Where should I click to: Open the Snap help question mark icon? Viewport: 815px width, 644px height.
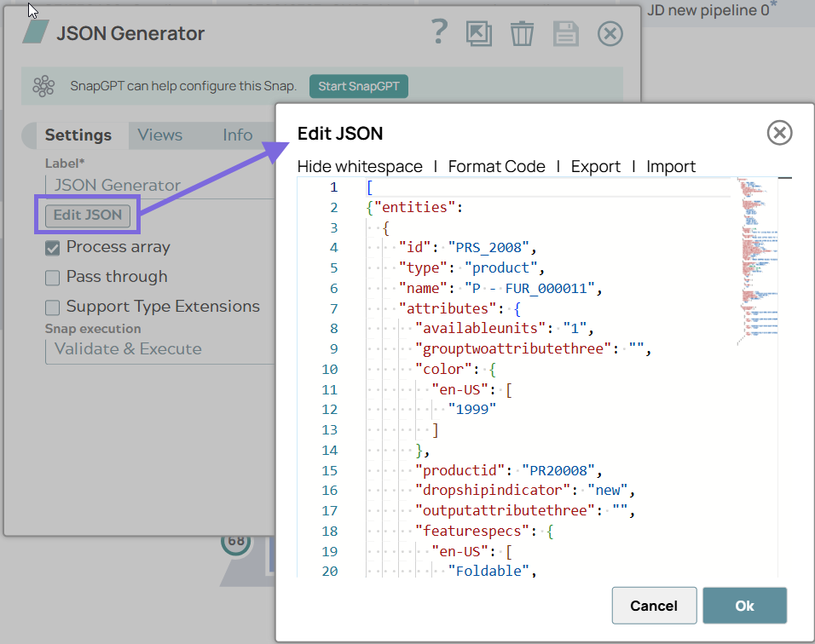439,32
